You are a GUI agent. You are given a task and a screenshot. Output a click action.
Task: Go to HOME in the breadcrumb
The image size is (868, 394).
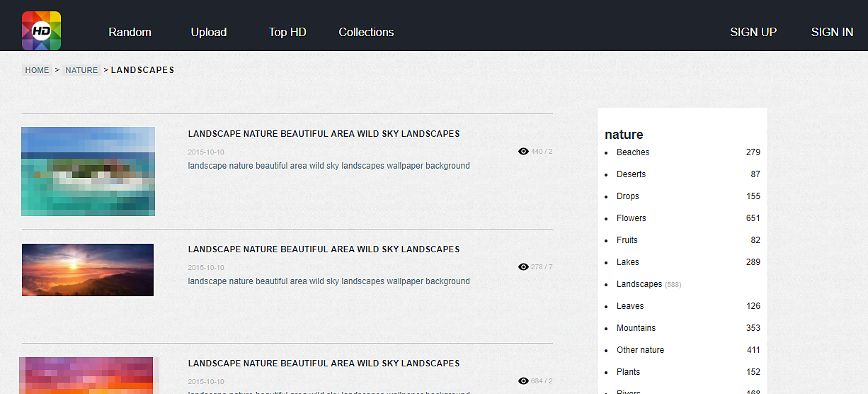point(37,70)
